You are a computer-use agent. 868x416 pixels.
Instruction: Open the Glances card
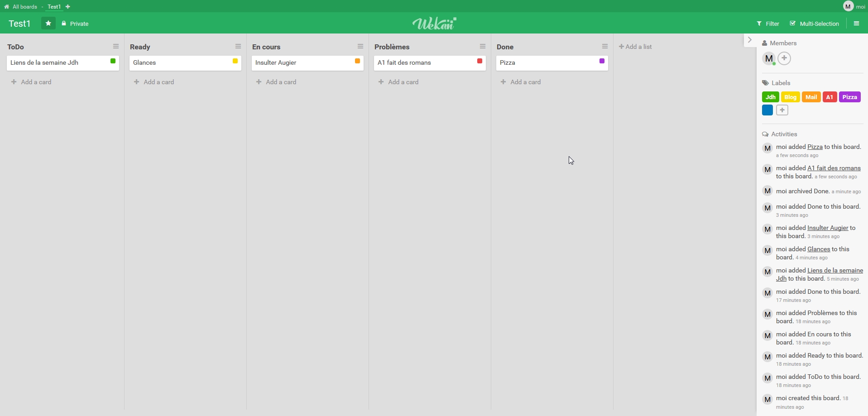point(185,63)
